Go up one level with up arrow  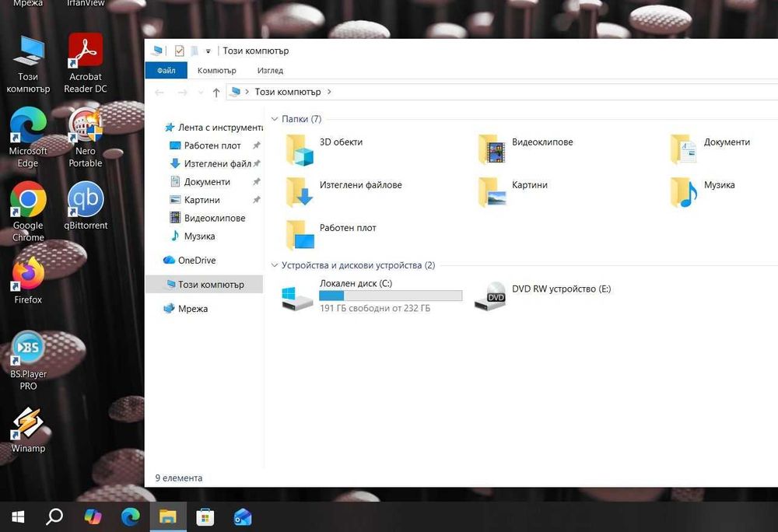[x=216, y=93]
